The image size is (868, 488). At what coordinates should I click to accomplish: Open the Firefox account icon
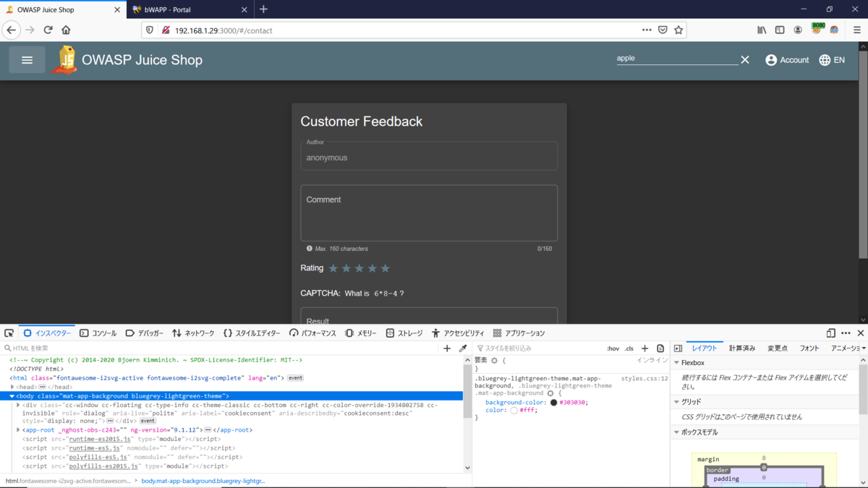(x=798, y=30)
